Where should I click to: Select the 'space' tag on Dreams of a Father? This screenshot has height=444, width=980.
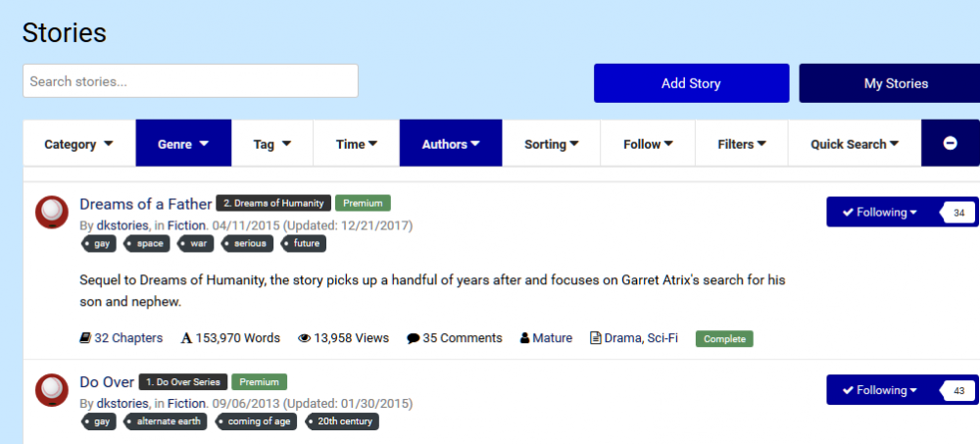149,243
